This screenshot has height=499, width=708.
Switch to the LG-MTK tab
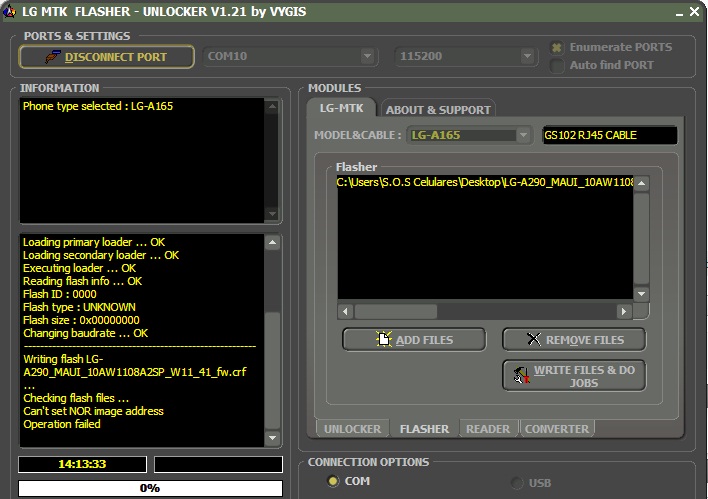pyautogui.click(x=341, y=108)
